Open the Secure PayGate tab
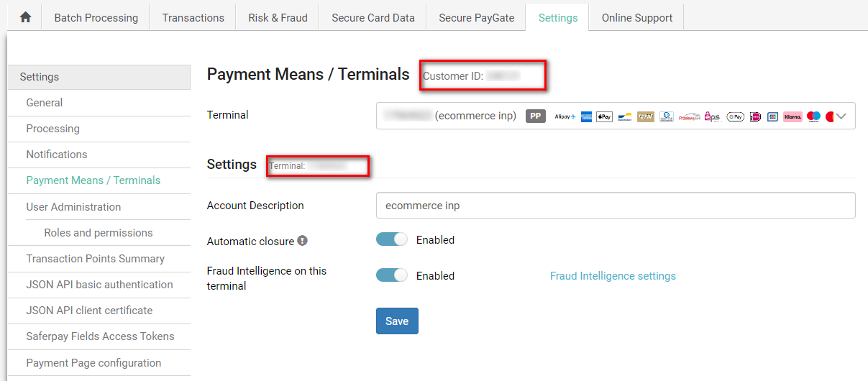The width and height of the screenshot is (868, 381). pyautogui.click(x=476, y=18)
